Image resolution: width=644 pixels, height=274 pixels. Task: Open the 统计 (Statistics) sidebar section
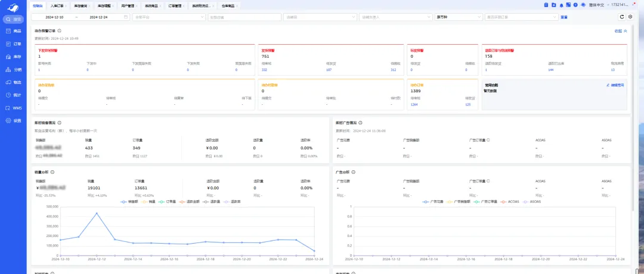coord(13,95)
